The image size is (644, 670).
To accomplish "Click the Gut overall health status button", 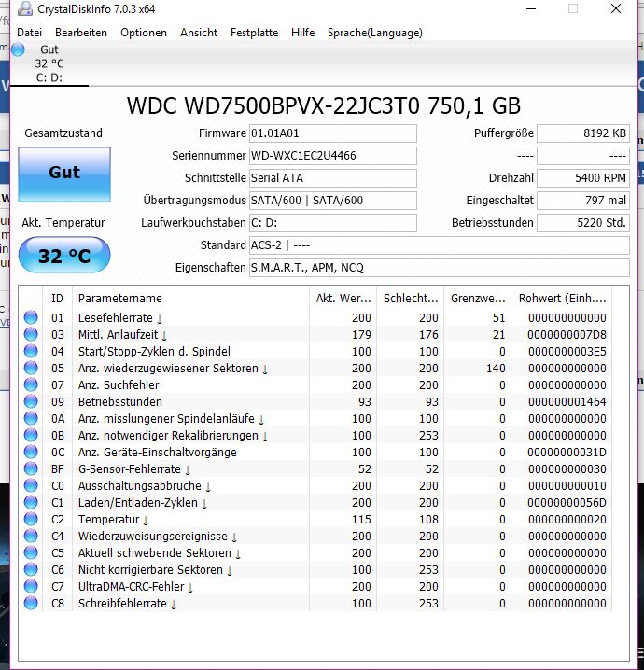I will click(x=64, y=174).
